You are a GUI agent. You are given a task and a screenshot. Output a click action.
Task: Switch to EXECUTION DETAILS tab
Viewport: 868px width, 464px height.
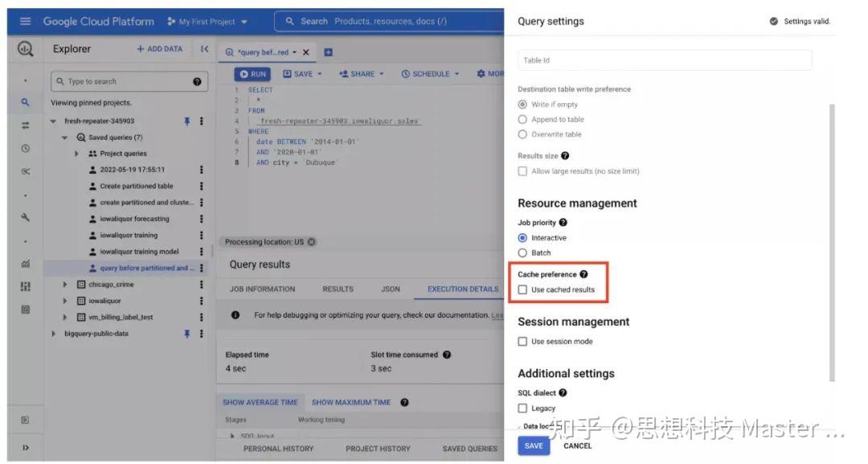pos(463,289)
